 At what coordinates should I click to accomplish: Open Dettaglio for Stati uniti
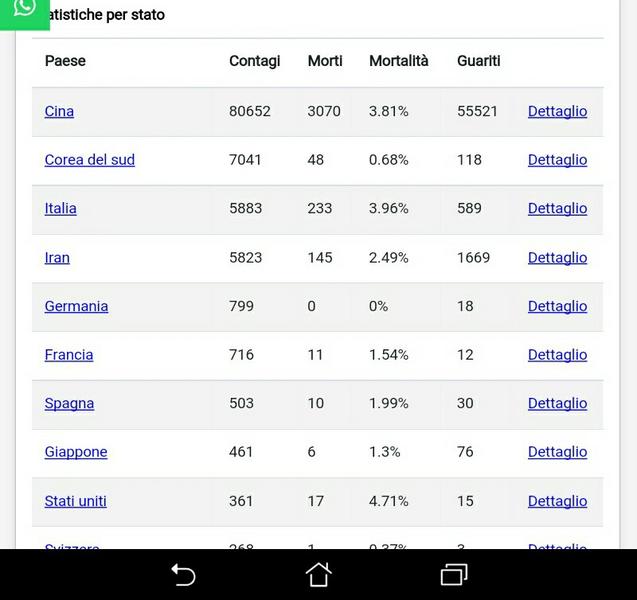click(557, 501)
